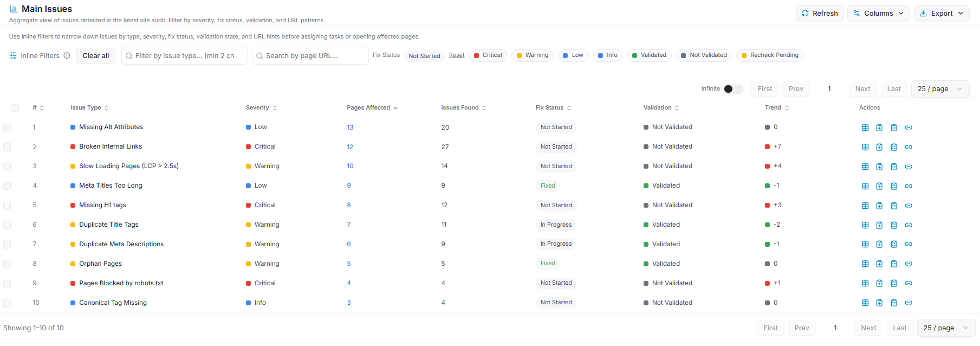Screen dimensions: 980x346
Task: Click link icon in Meta Titles Too Long row
Action: point(908,186)
